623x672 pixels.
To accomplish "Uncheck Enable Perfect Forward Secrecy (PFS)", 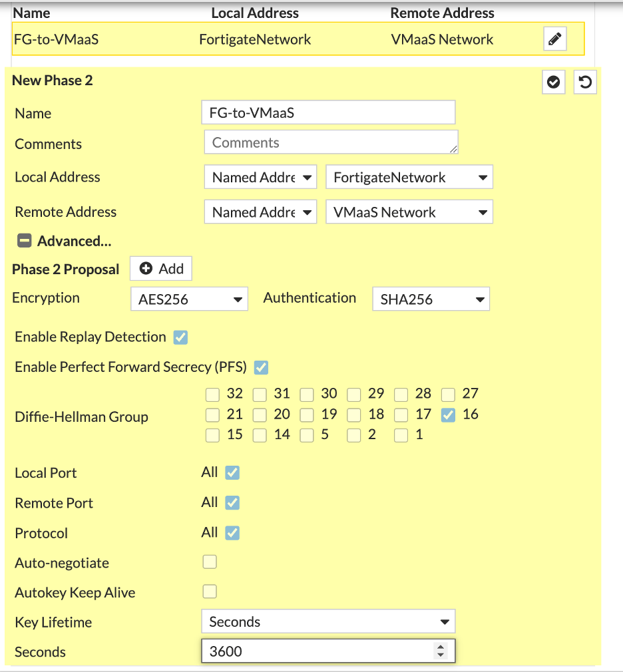I will point(261,367).
